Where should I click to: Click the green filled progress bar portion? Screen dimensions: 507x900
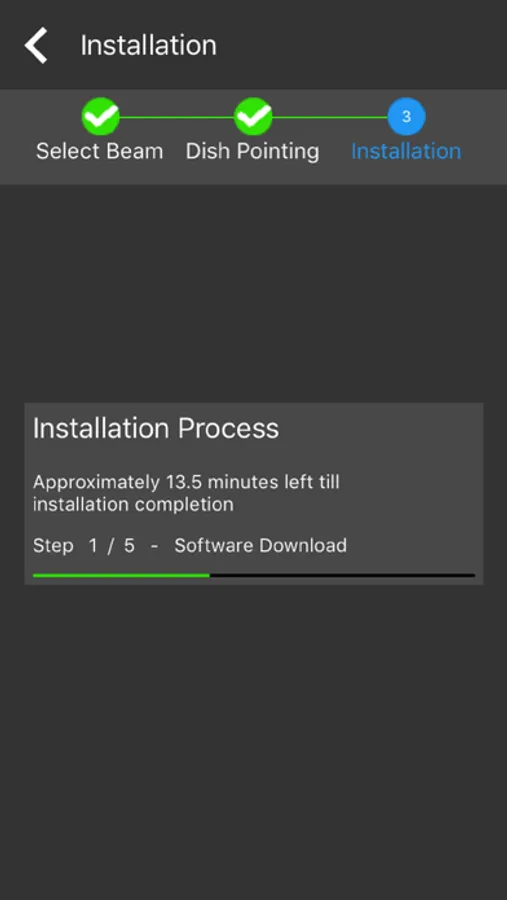pos(121,575)
